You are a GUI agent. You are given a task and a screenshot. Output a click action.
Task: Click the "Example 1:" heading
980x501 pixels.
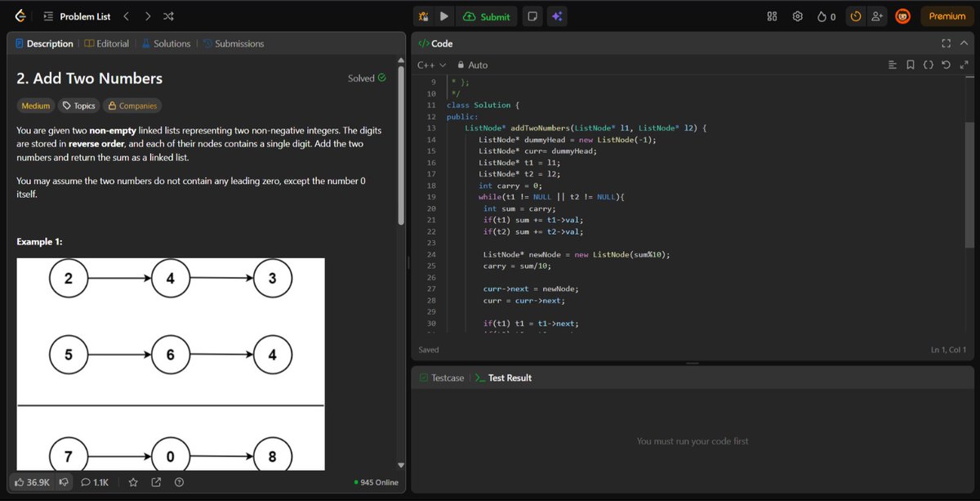(x=39, y=242)
